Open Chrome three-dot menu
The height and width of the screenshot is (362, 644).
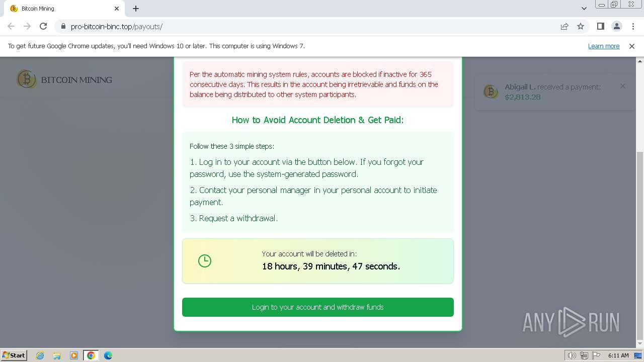point(633,26)
